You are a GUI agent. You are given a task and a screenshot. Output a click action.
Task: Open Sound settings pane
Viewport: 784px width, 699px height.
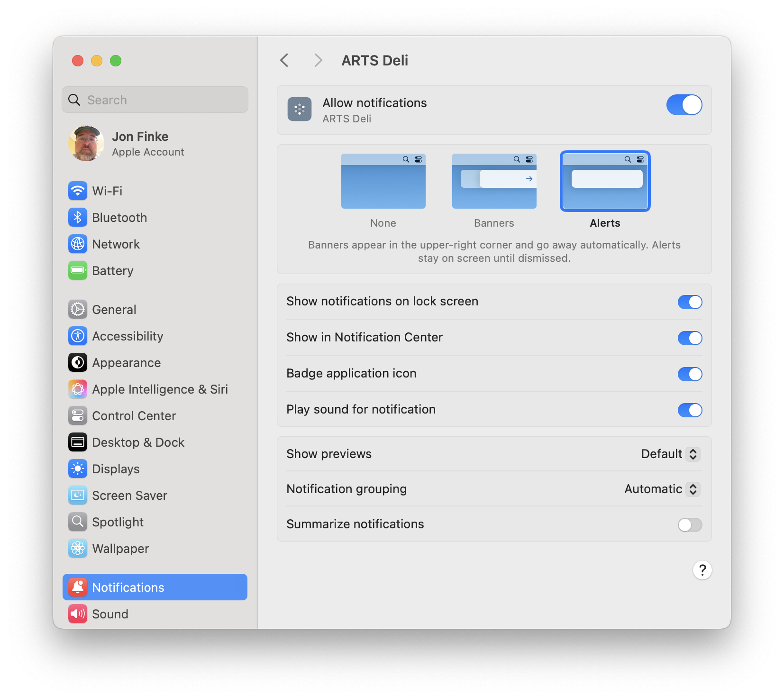pos(155,614)
